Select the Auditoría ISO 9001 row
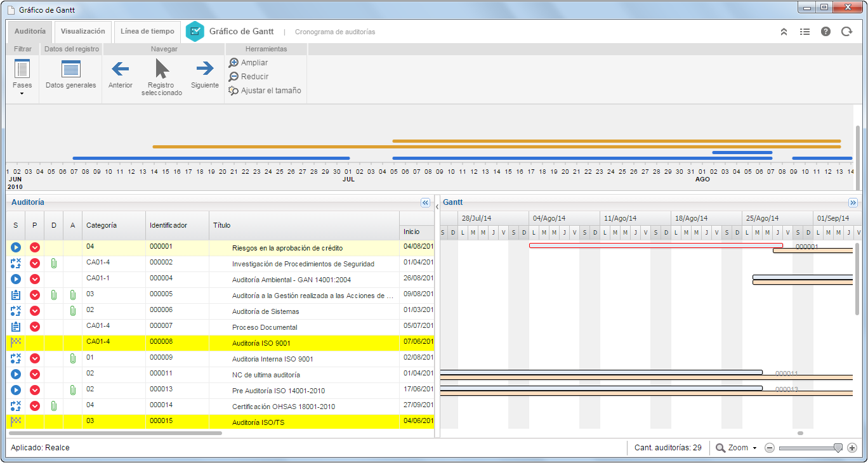Screen dimensions: 868x463 click(220, 343)
